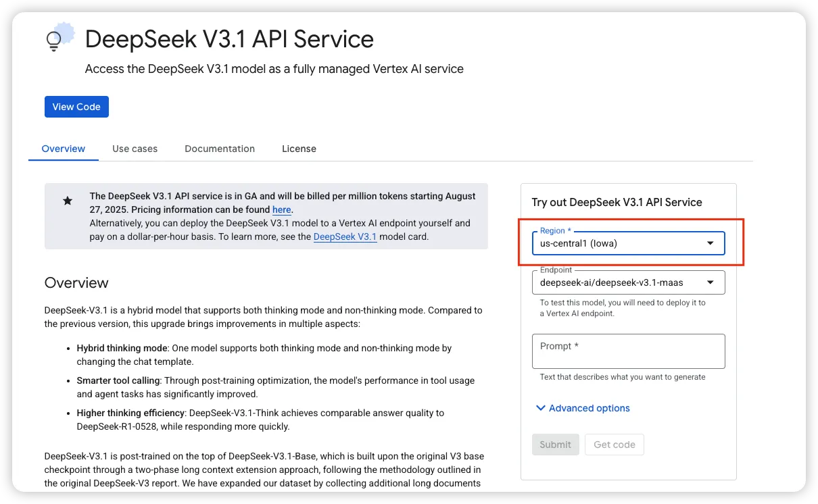Click the 'Hybrid thinking mode' bullet text
Image resolution: width=818 pixels, height=504 pixels.
click(x=122, y=348)
